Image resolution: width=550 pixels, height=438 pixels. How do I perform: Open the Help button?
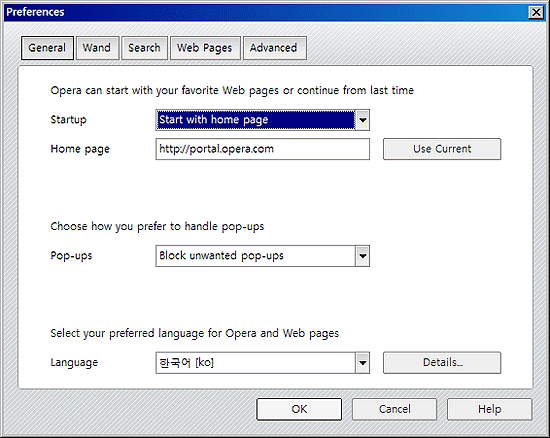(x=490, y=409)
